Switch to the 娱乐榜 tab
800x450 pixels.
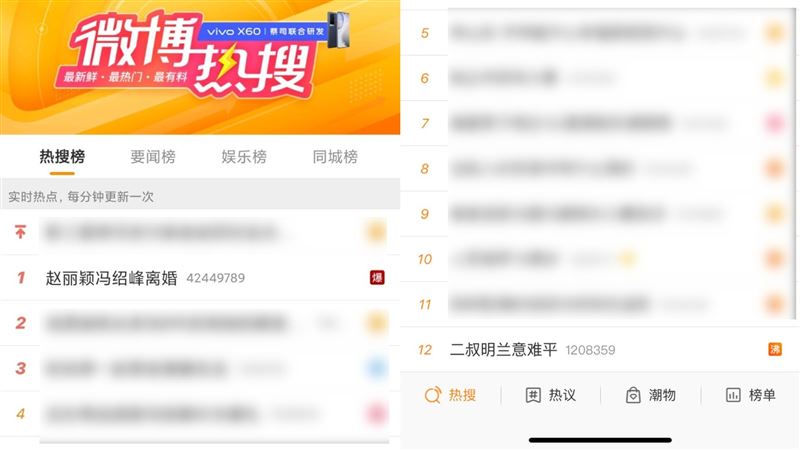click(x=244, y=156)
